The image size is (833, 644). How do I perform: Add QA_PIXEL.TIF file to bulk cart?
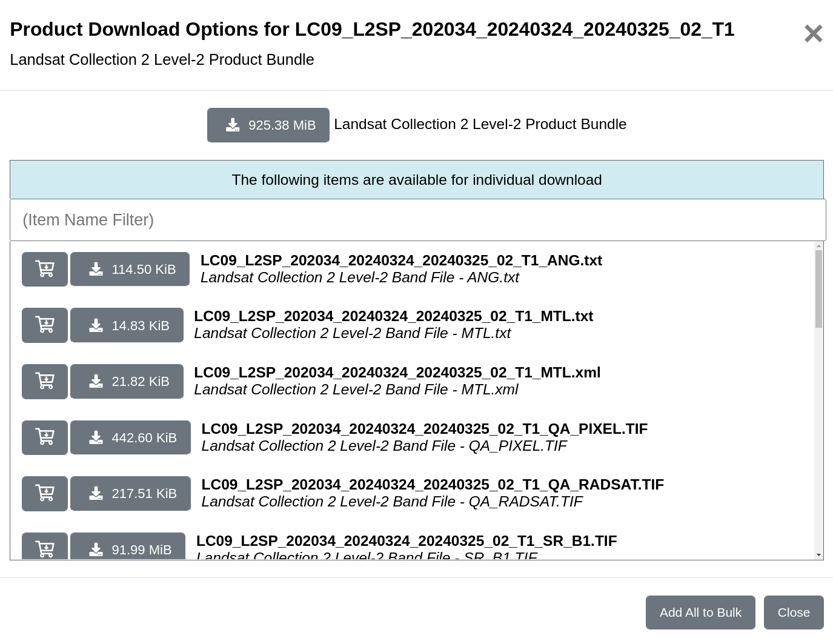coord(45,437)
